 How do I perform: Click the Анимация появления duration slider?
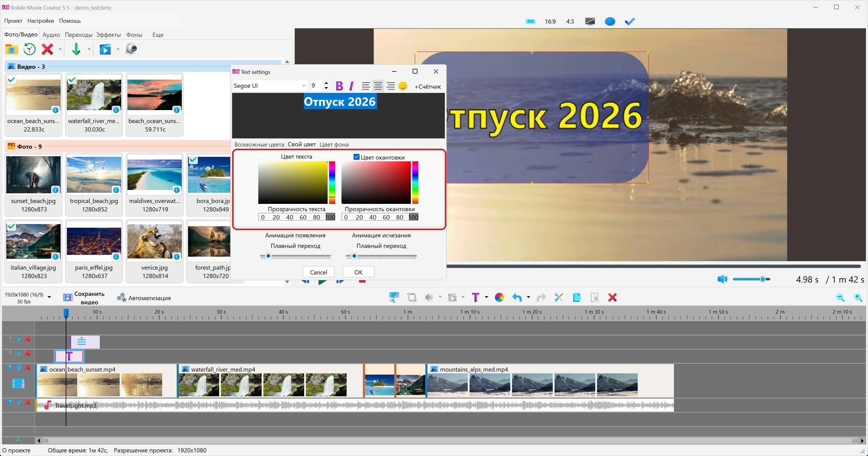tap(295, 256)
